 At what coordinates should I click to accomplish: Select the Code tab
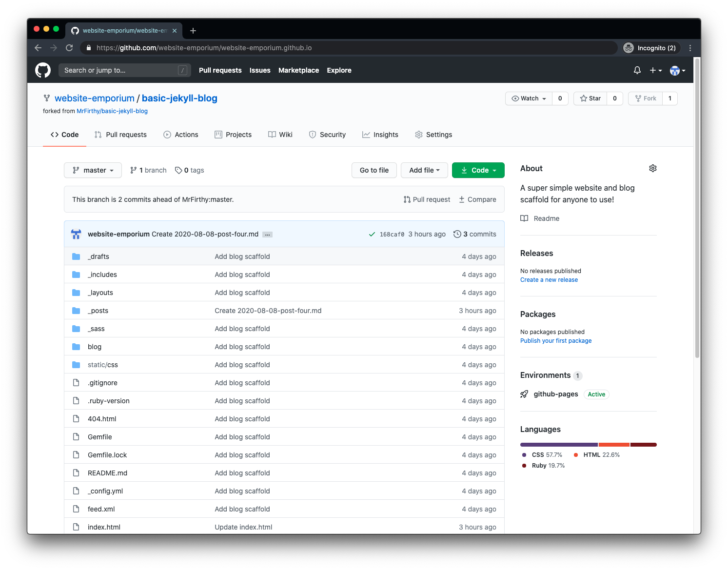click(x=65, y=135)
